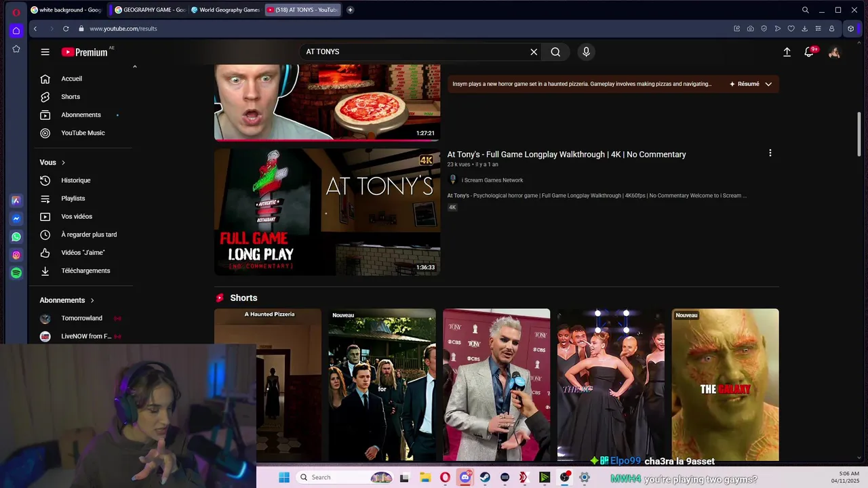Viewport: 868px width, 488px height.
Task: Expand the Résumé dropdown chevron
Action: [768, 84]
